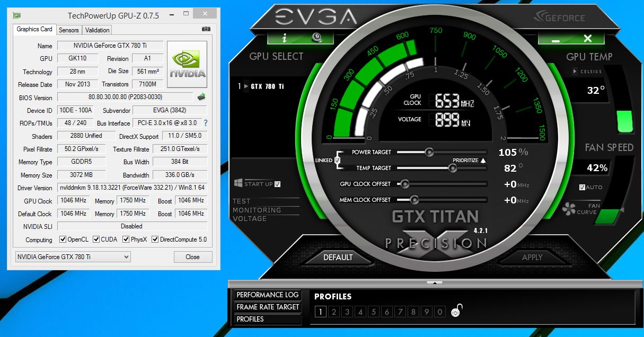Click the Mem Clock Offset slider handle
This screenshot has width=644, height=337.
(x=414, y=200)
